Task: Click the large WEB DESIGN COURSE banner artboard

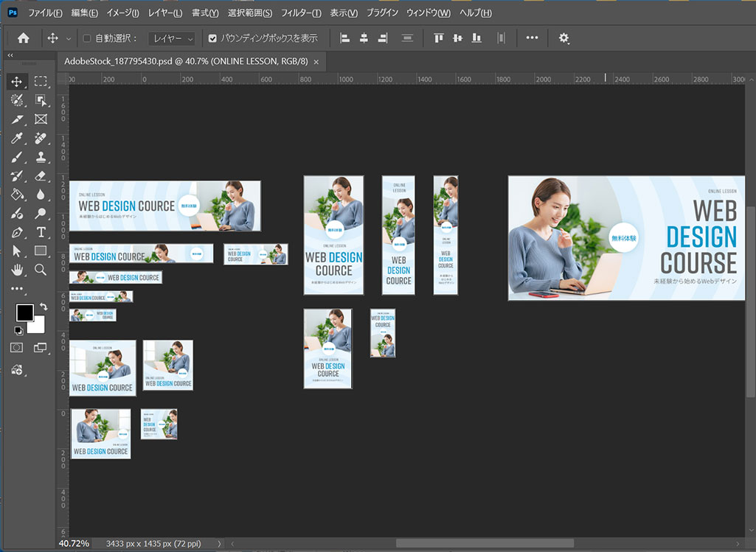Action: point(626,238)
